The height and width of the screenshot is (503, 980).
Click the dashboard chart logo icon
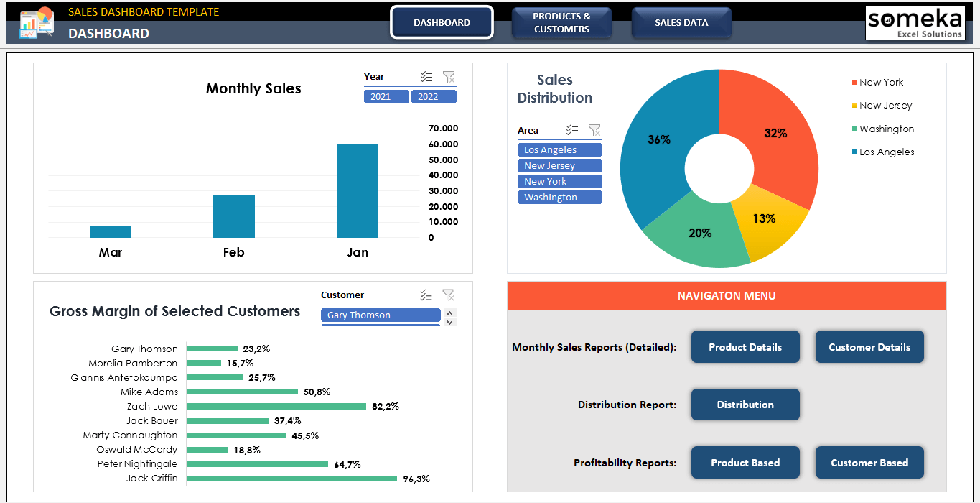(x=37, y=23)
